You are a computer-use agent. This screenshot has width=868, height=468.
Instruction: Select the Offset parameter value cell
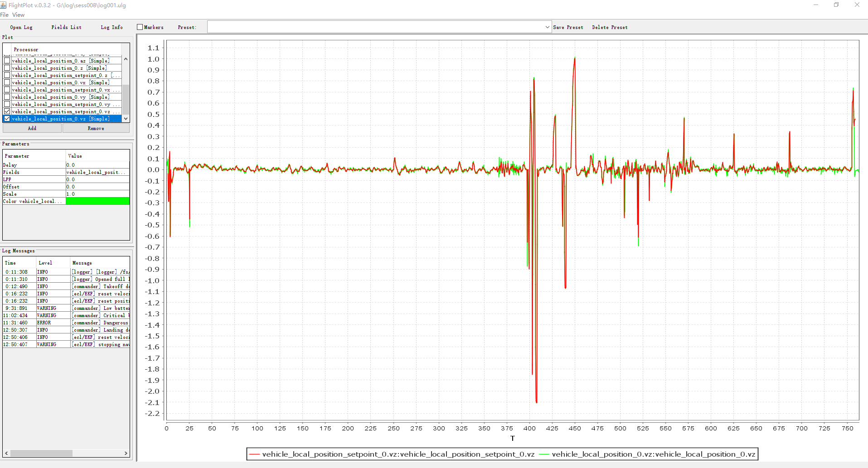tap(98, 187)
